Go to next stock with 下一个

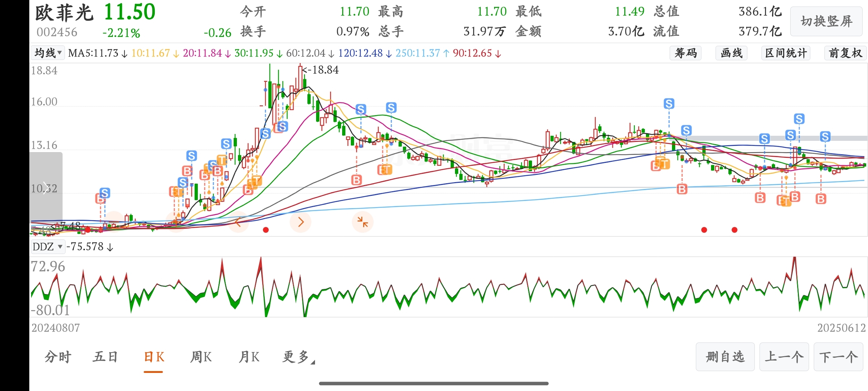(x=838, y=357)
